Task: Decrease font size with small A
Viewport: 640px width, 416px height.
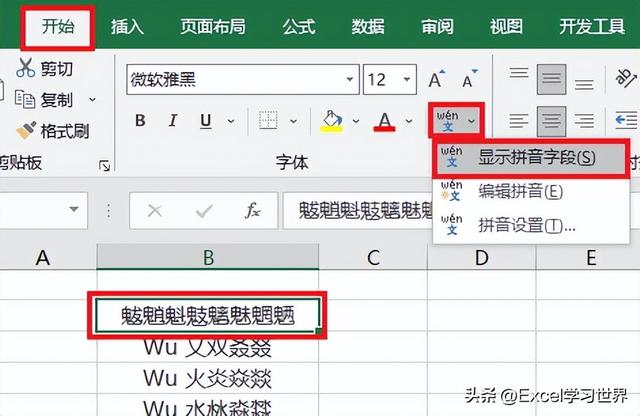Action: 469,79
